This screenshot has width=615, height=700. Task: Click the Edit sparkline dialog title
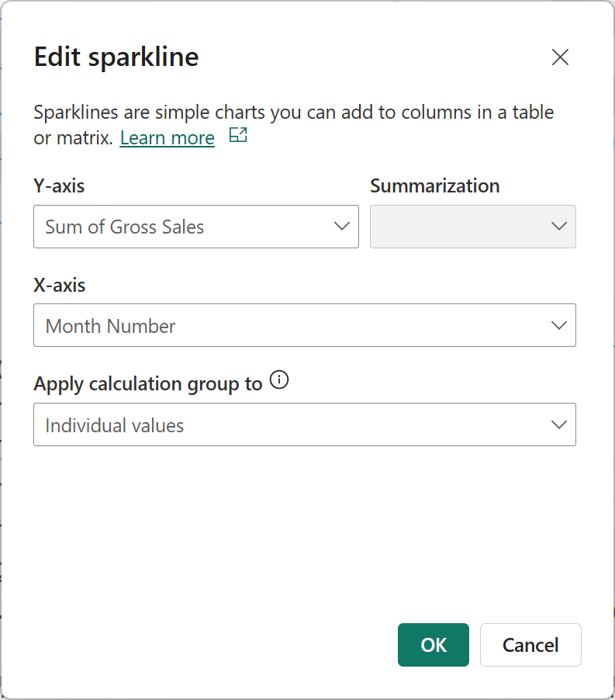(116, 57)
